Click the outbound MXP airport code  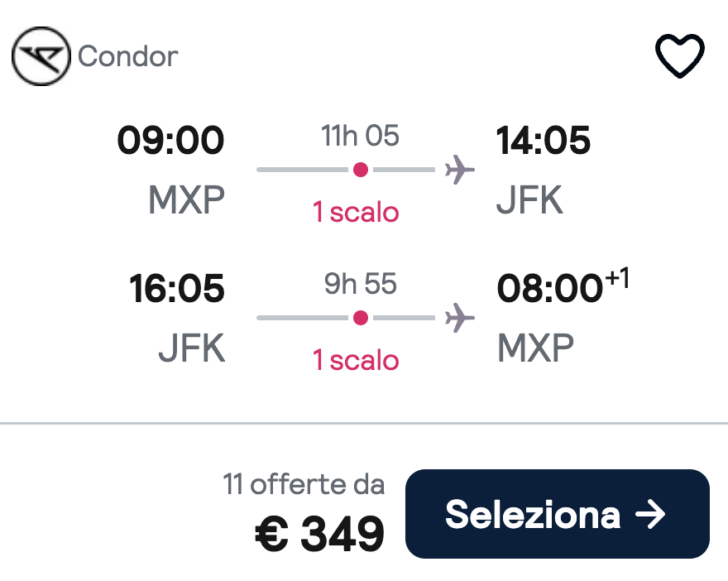pos(187,199)
